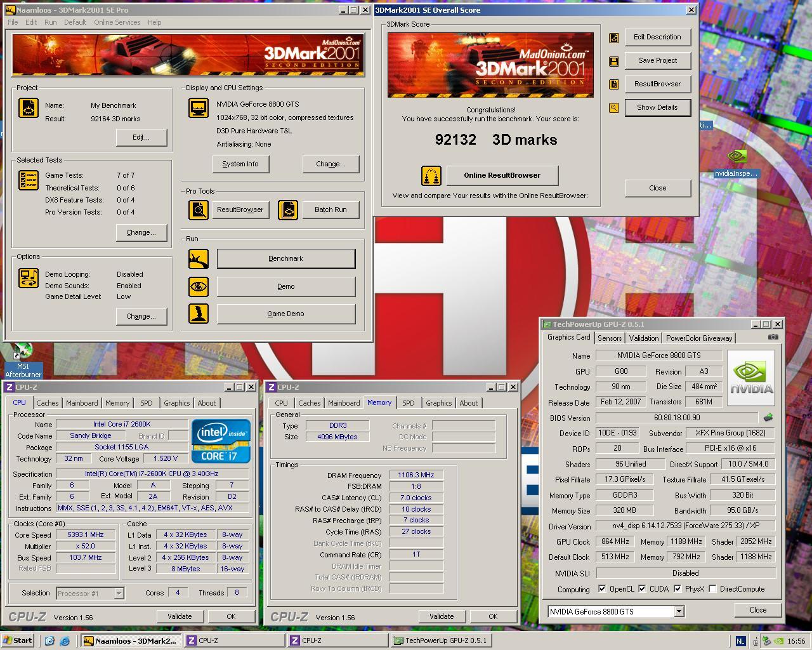Screen dimensions: 812x650
Task: Click the Project icon beside My Benchmark
Action: tap(29, 108)
